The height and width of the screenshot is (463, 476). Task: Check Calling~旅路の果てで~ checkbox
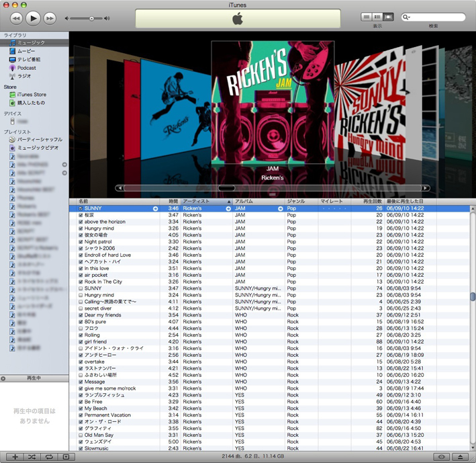pyautogui.click(x=81, y=302)
